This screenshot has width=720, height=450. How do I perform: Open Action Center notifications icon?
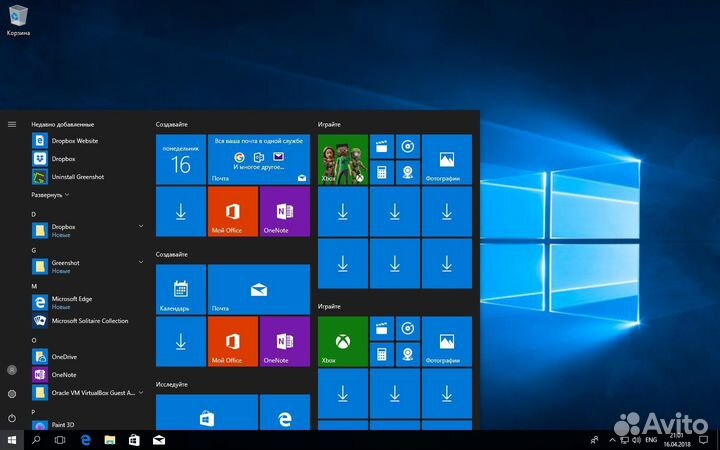[703, 440]
